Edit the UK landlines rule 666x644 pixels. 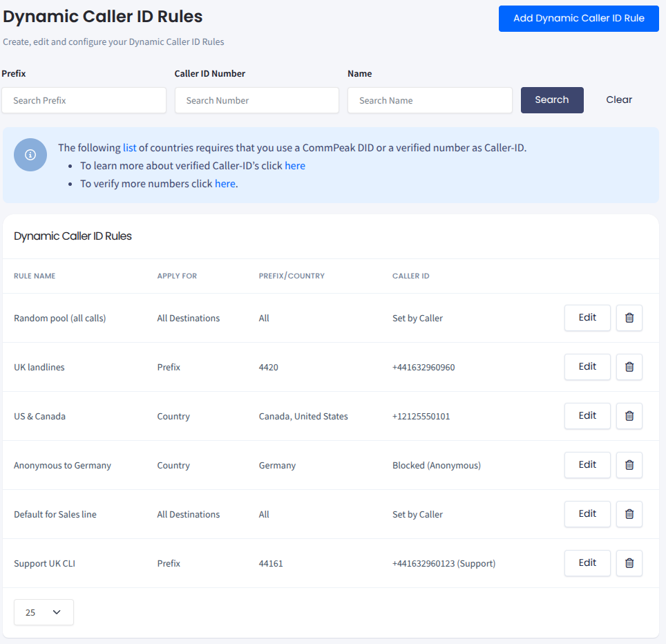587,367
